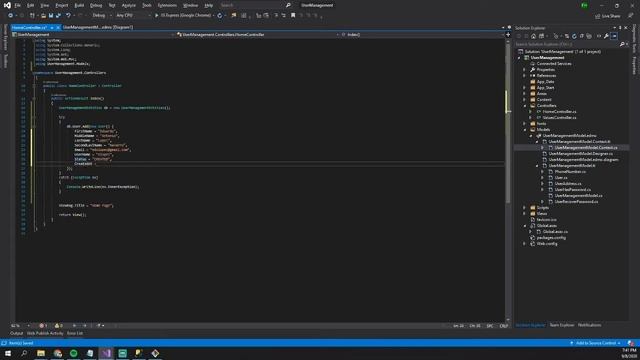Toggle bookmark icon in the toolbar
Screen dimensions: 640x360
tap(293, 16)
